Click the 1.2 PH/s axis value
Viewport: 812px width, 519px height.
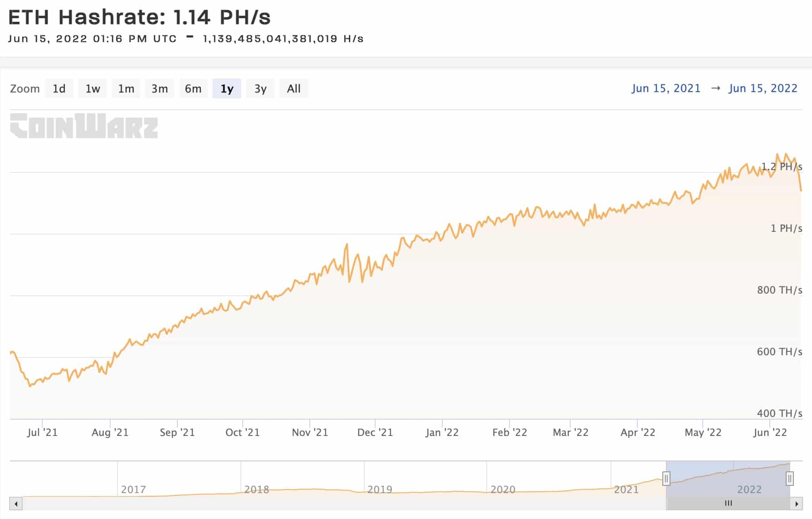782,166
